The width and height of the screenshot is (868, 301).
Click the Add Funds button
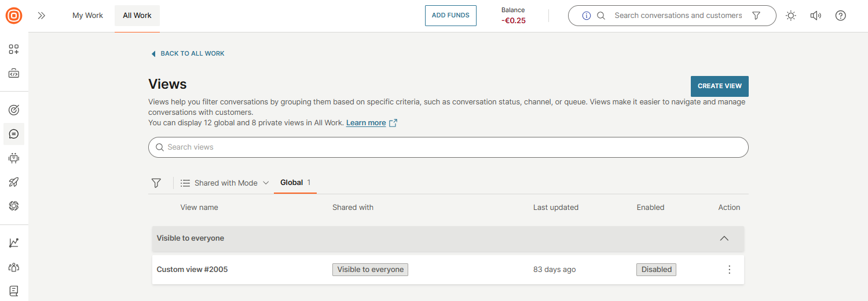coord(451,16)
